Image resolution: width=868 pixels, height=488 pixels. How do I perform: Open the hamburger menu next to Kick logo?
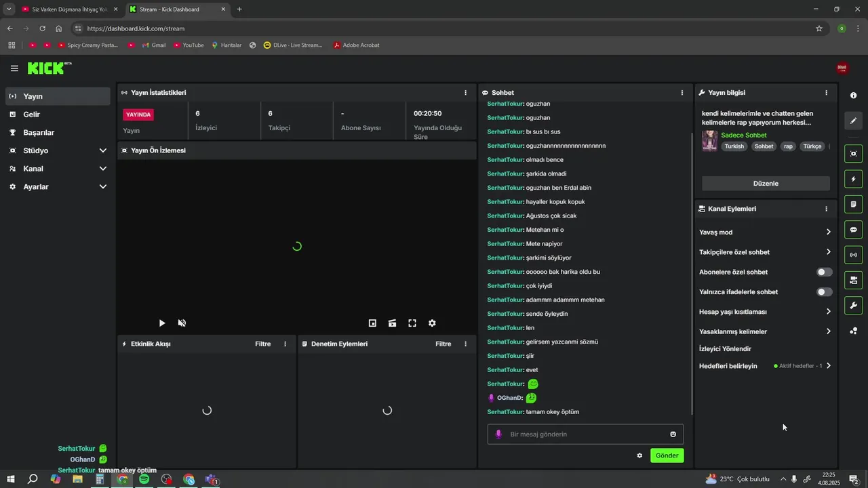14,68
